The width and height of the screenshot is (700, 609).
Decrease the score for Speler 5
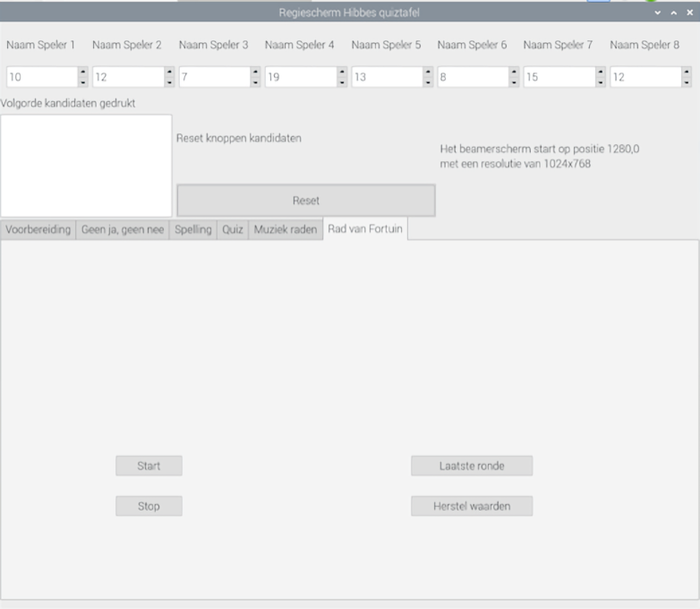click(428, 82)
